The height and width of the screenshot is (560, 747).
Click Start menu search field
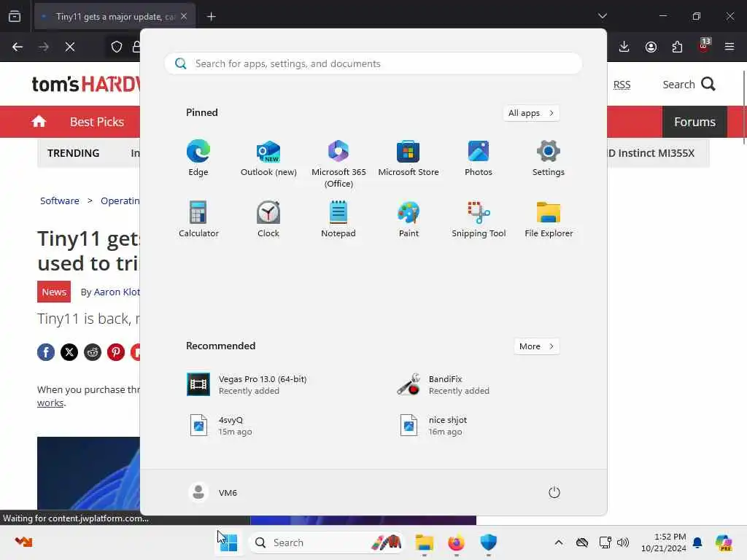click(373, 64)
